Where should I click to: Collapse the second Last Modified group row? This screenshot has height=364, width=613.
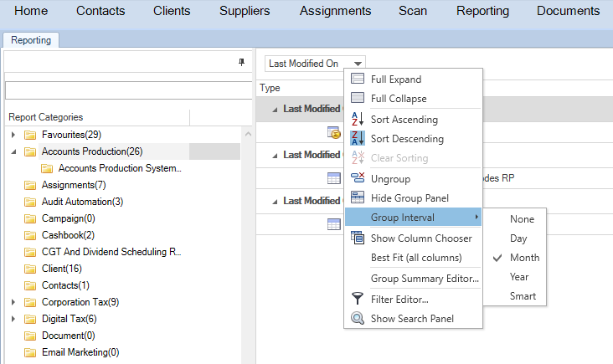tap(275, 156)
